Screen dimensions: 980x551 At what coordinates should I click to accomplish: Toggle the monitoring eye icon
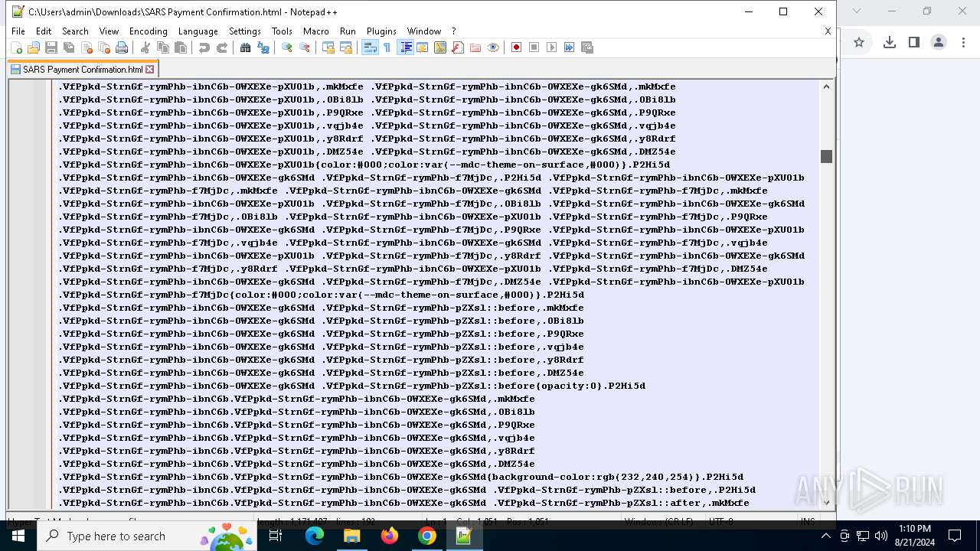pos(493,47)
